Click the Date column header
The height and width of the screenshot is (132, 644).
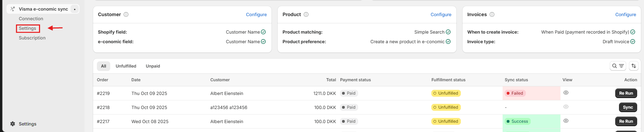(136, 80)
